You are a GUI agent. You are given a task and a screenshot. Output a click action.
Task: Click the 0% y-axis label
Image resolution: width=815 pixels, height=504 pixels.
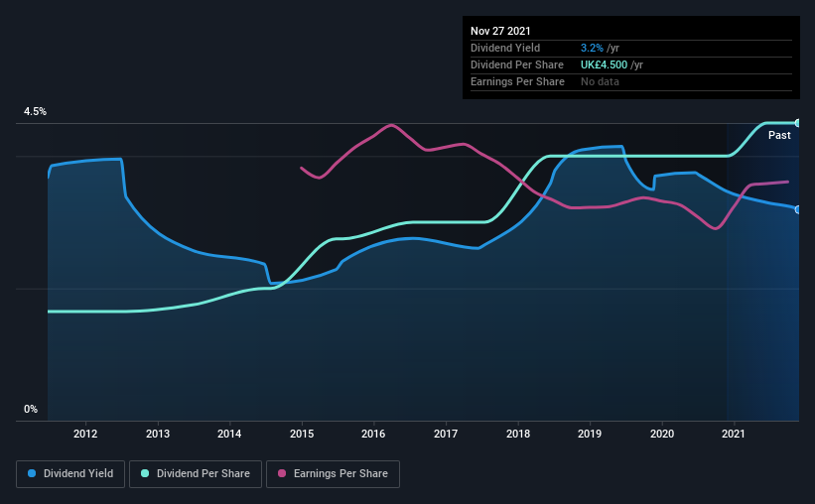31,410
